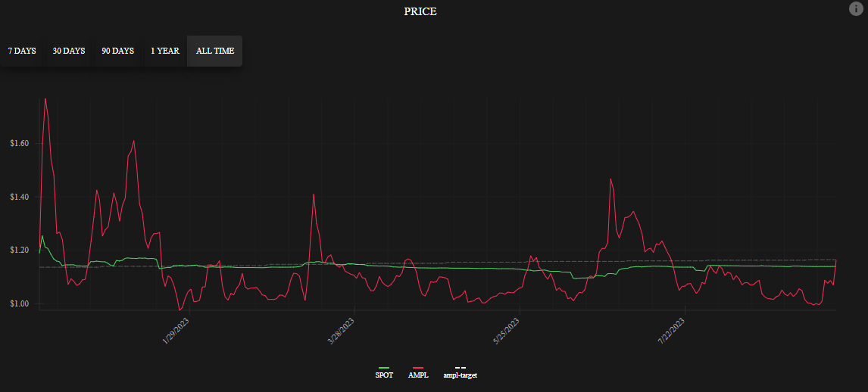
Task: Click the red AMPL legend color line
Action: coord(419,368)
